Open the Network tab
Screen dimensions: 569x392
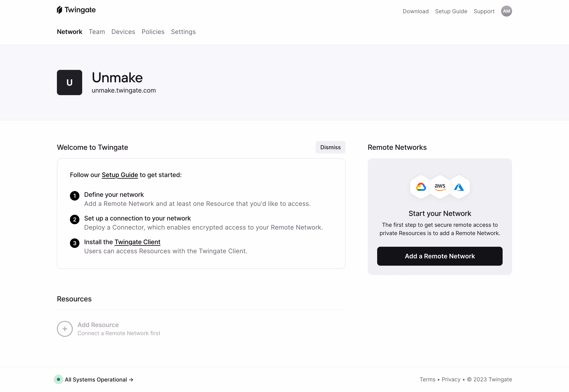pos(70,32)
